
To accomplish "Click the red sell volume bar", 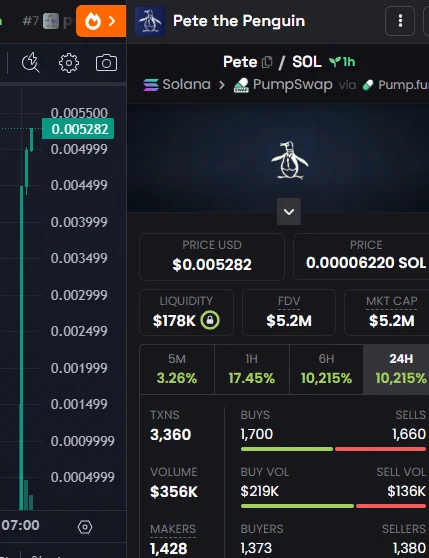I will pyautogui.click(x=391, y=506).
